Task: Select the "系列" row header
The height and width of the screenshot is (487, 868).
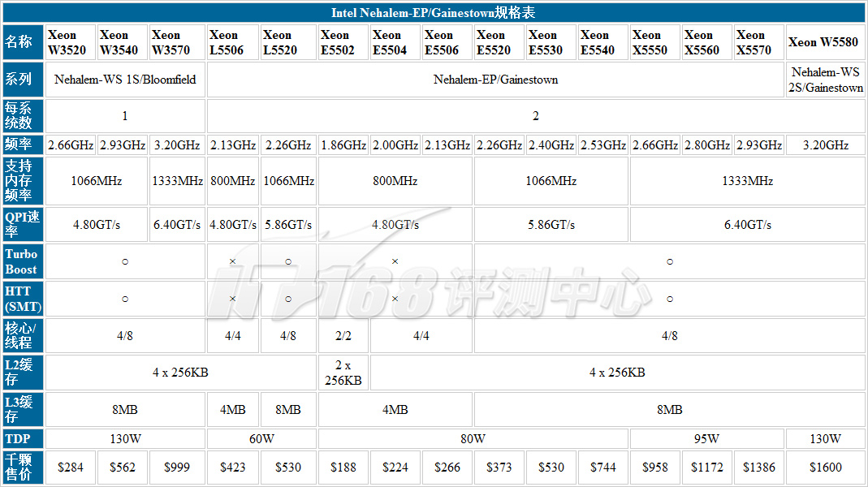Action: coord(23,80)
